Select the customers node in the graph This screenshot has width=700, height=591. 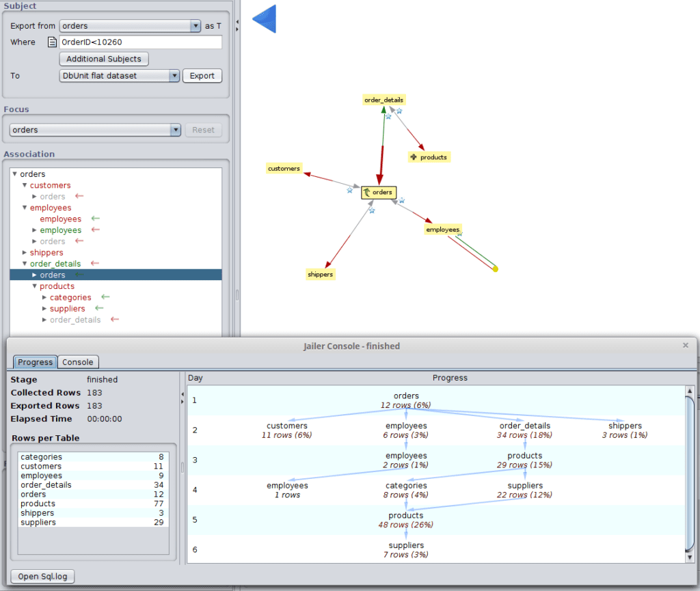284,168
